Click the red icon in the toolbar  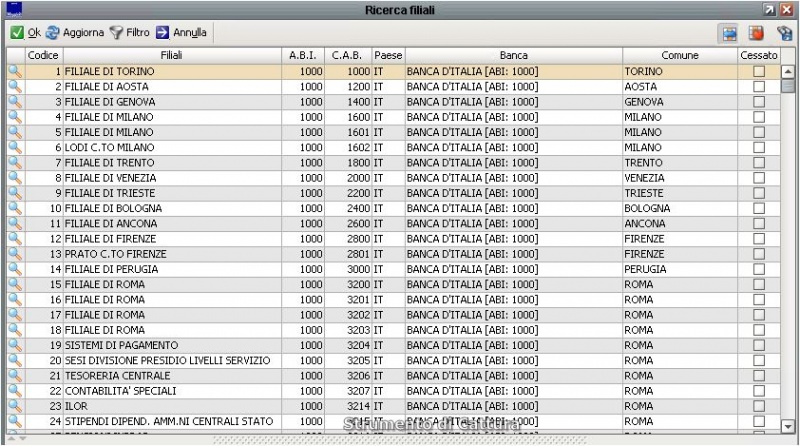[756, 34]
